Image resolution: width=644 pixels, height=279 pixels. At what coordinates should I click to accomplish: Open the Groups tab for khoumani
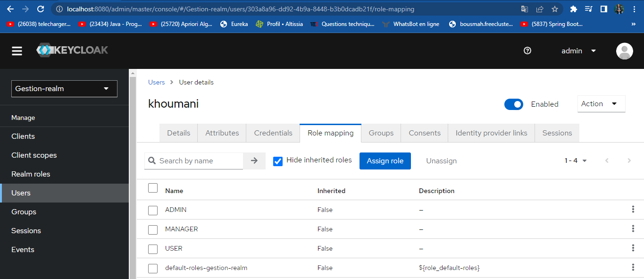pos(381,133)
